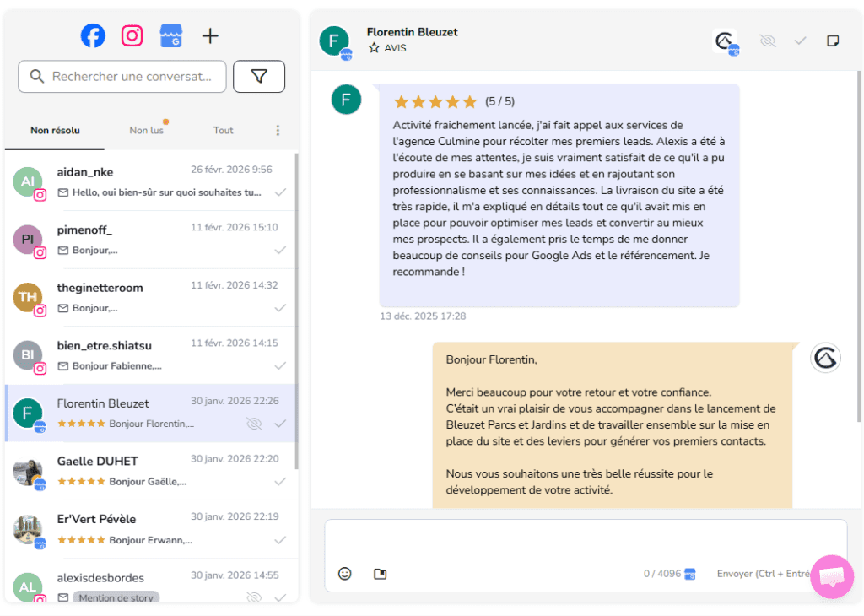Open the pink chat support bubble
Screen dimensions: 864x616
pyautogui.click(x=832, y=577)
